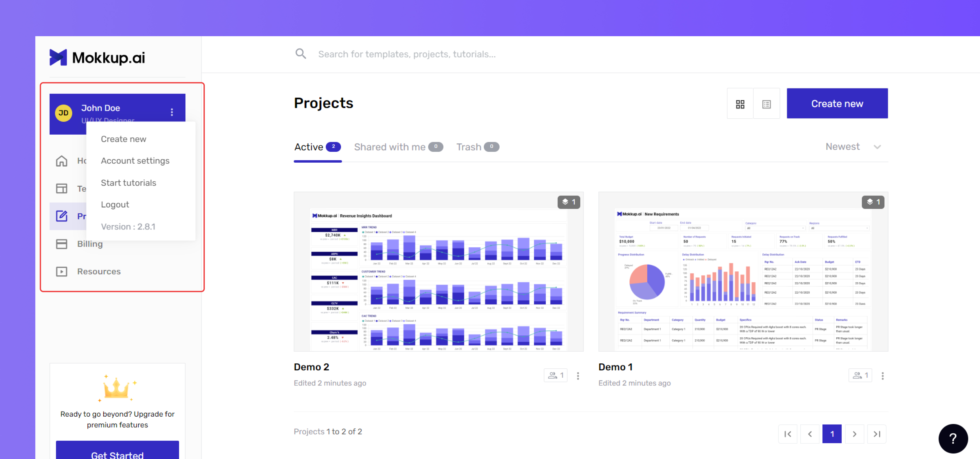The height and width of the screenshot is (459, 980).
Task: Click Version : 2.8.1 text
Action: [x=128, y=227]
